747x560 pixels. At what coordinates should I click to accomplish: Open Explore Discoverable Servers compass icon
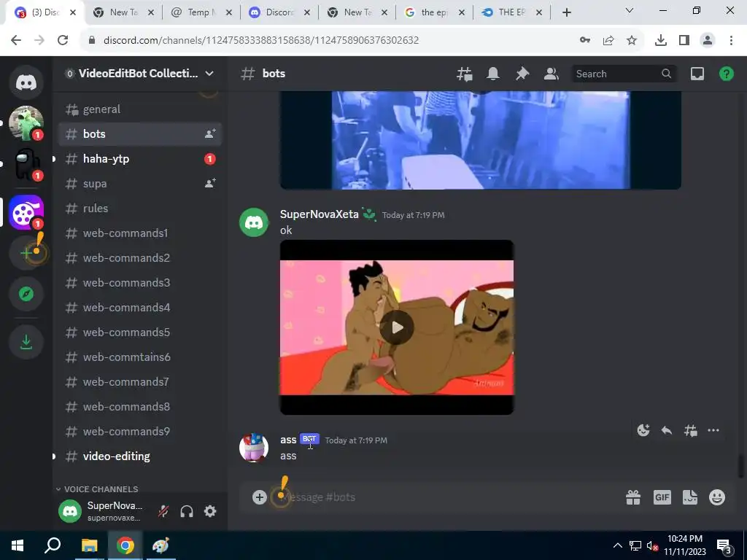(x=26, y=294)
